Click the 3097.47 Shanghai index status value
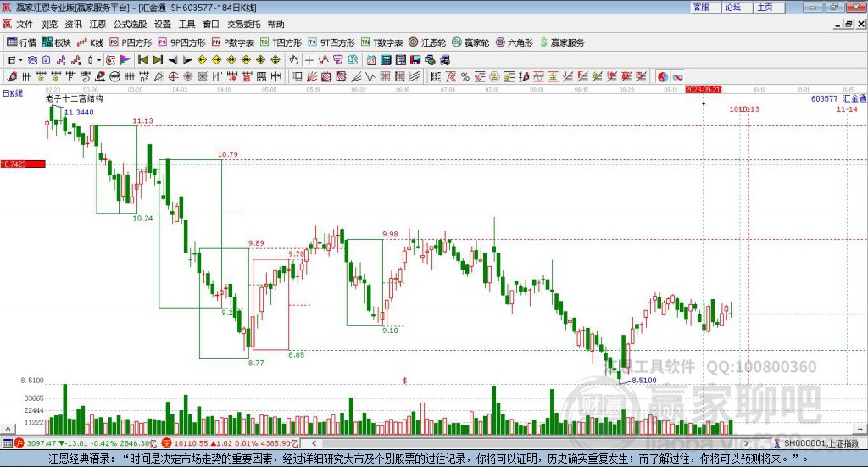Screen dimensions: 868x467 coord(42,443)
